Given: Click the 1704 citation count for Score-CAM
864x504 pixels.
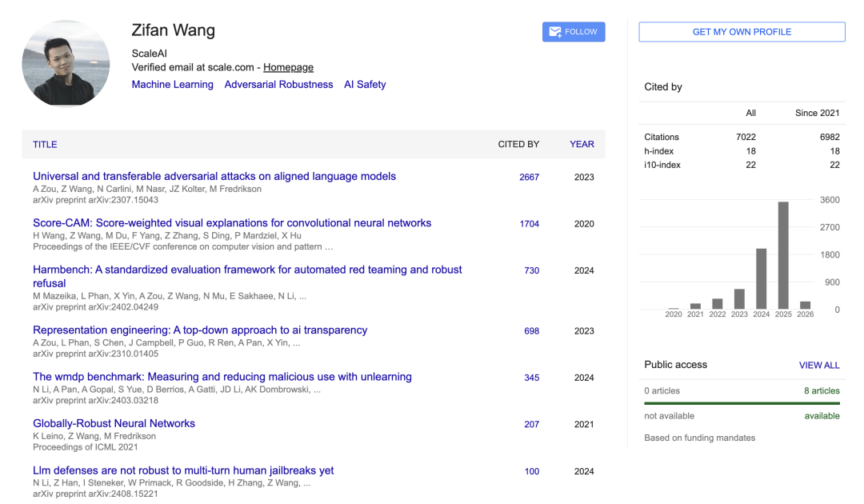Looking at the screenshot, I should (529, 224).
